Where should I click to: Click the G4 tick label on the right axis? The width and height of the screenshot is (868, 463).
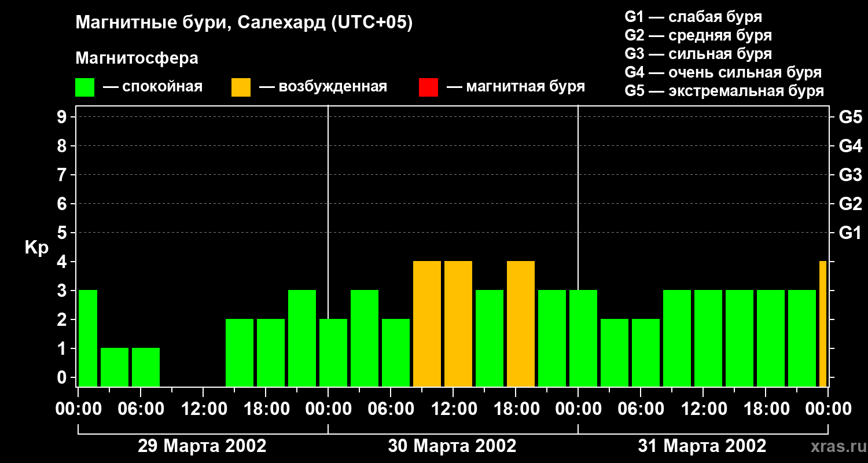[x=850, y=146]
